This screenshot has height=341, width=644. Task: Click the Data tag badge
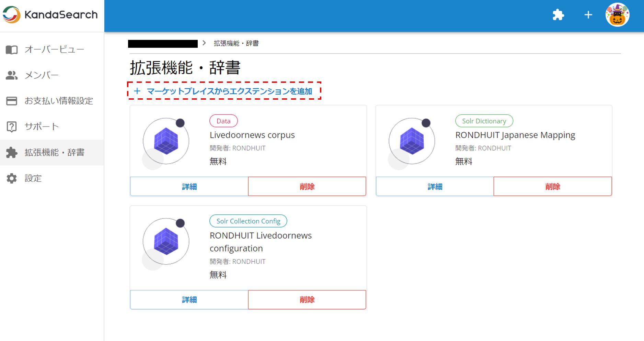tap(223, 121)
